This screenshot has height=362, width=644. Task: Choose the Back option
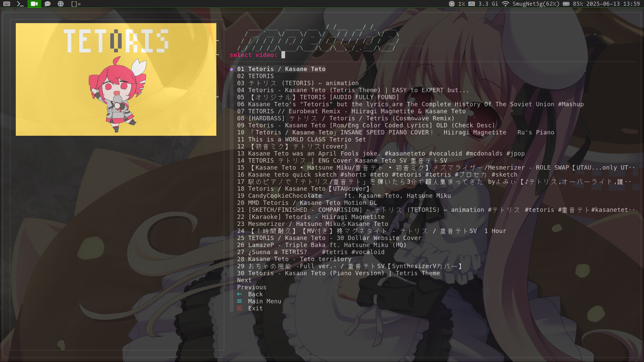click(255, 294)
